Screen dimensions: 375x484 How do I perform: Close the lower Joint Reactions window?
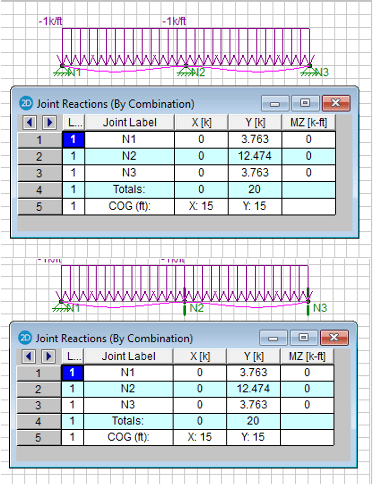click(334, 338)
